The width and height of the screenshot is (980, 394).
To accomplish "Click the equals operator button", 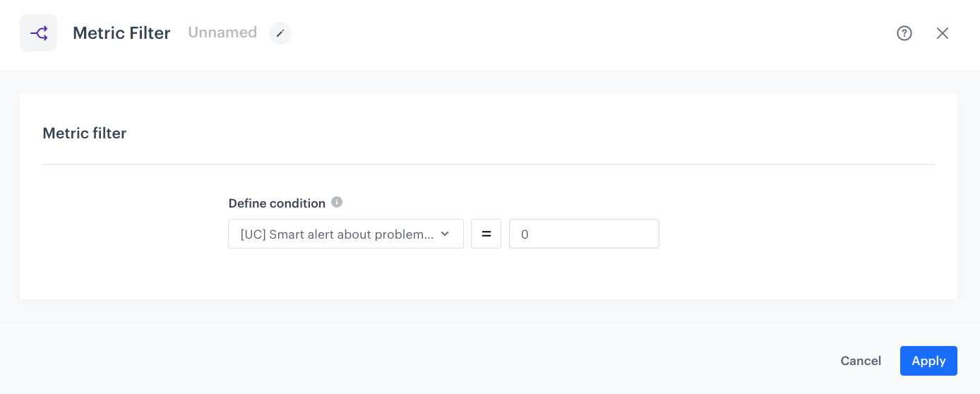I will (486, 234).
